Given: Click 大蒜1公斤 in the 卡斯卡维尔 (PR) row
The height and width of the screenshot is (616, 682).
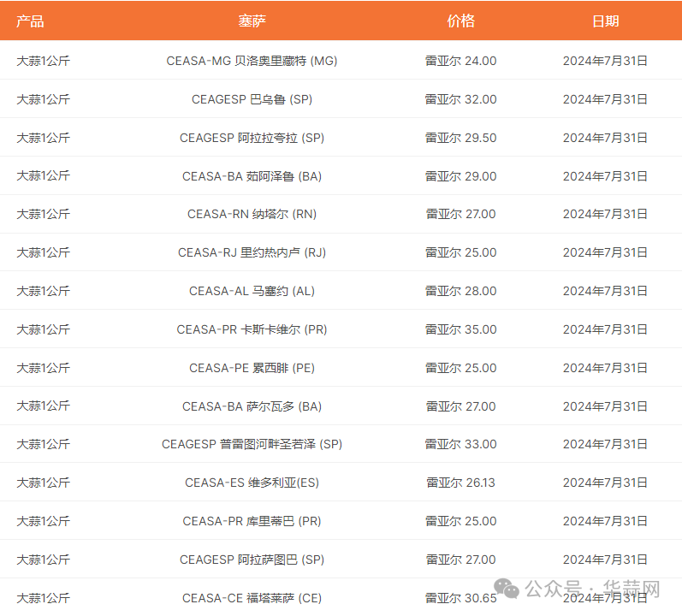Looking at the screenshot, I should tap(43, 329).
